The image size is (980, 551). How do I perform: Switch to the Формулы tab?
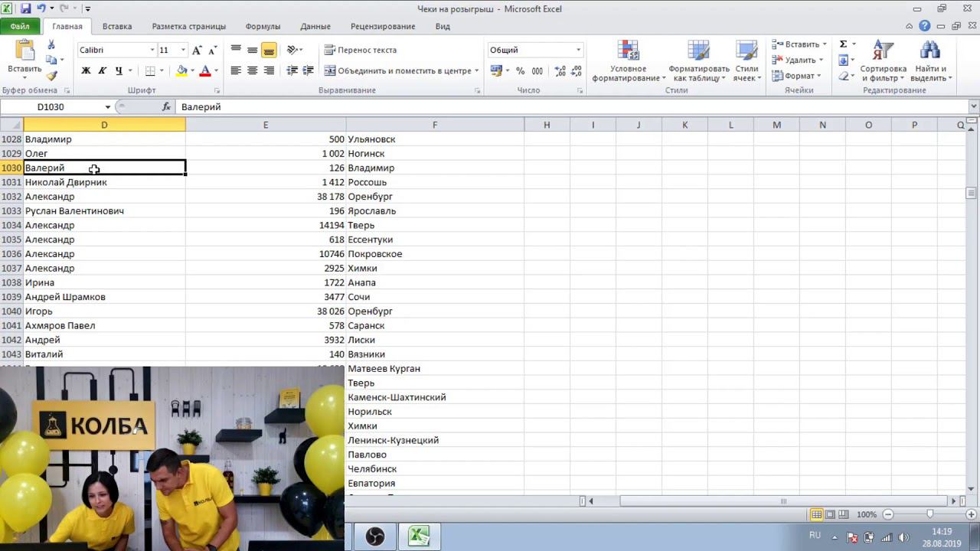pos(263,26)
